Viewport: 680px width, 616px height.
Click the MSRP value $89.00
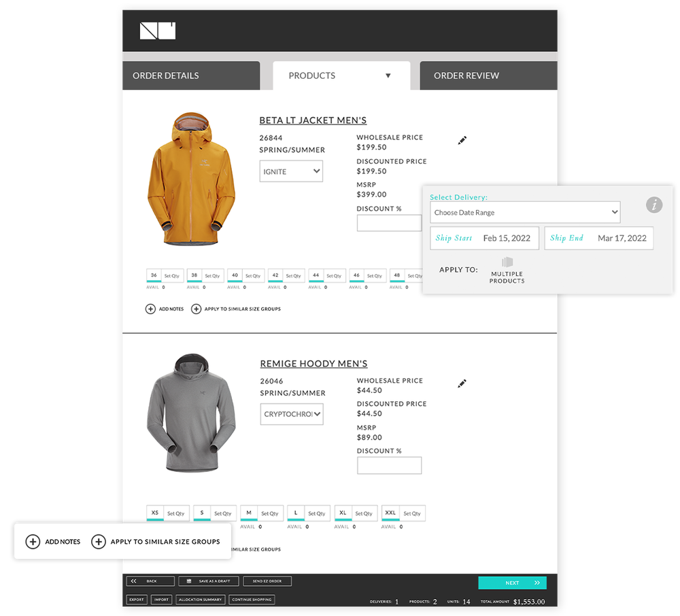369,437
